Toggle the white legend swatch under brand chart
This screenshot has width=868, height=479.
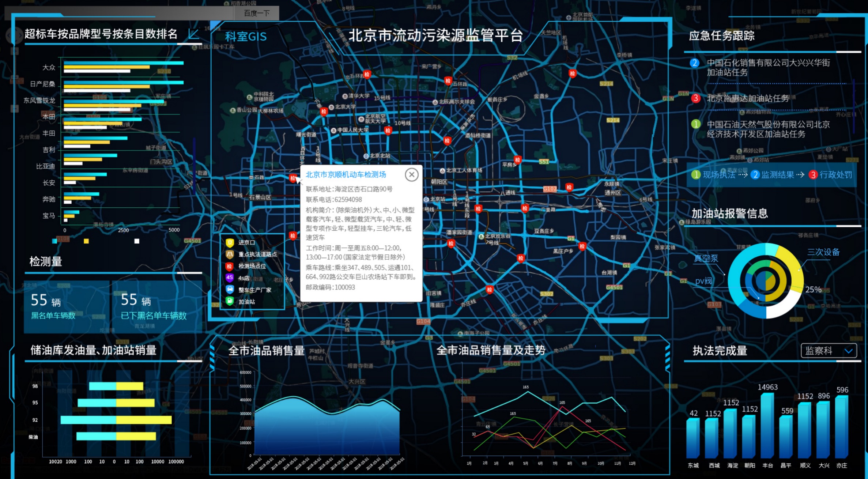tap(137, 241)
